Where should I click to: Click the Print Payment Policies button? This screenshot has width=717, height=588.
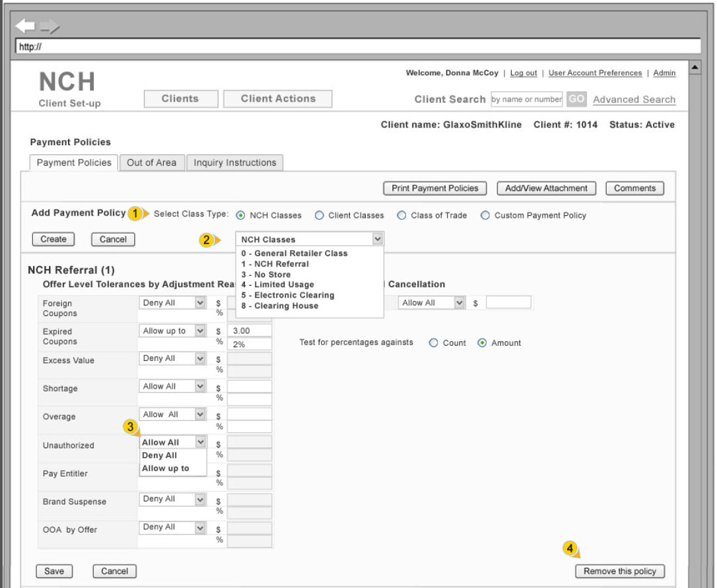coord(434,188)
